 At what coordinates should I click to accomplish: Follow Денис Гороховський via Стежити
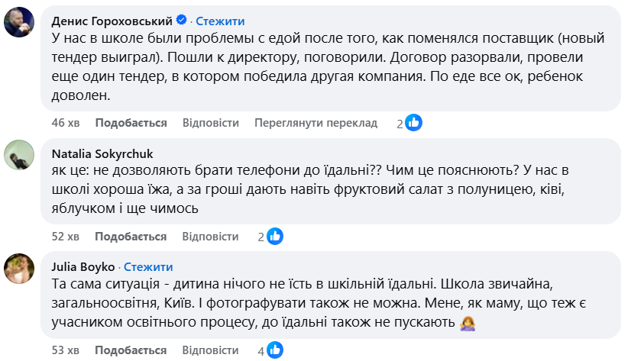pos(217,19)
